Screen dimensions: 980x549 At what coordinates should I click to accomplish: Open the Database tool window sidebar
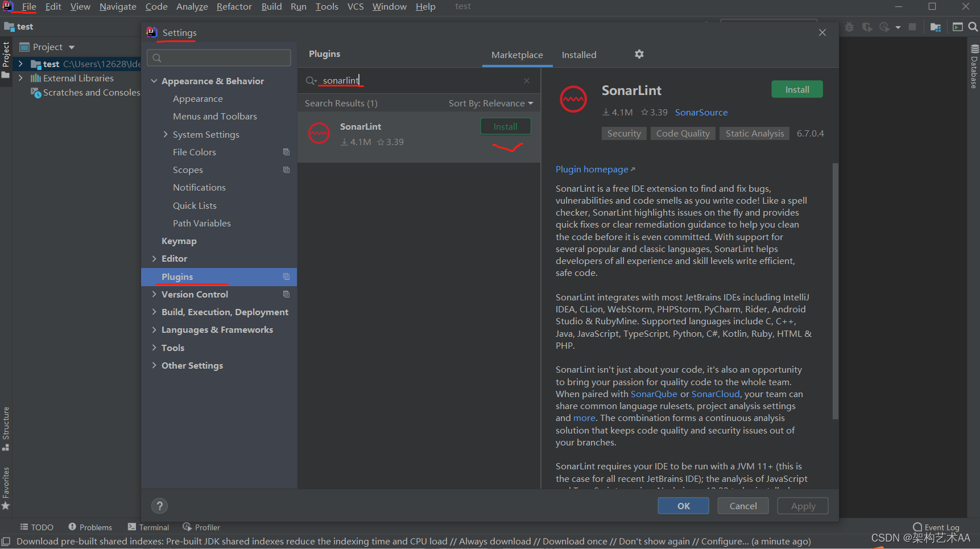click(974, 67)
